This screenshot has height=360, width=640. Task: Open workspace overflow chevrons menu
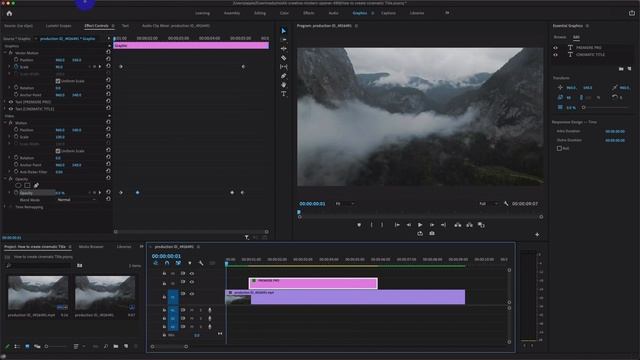click(447, 13)
